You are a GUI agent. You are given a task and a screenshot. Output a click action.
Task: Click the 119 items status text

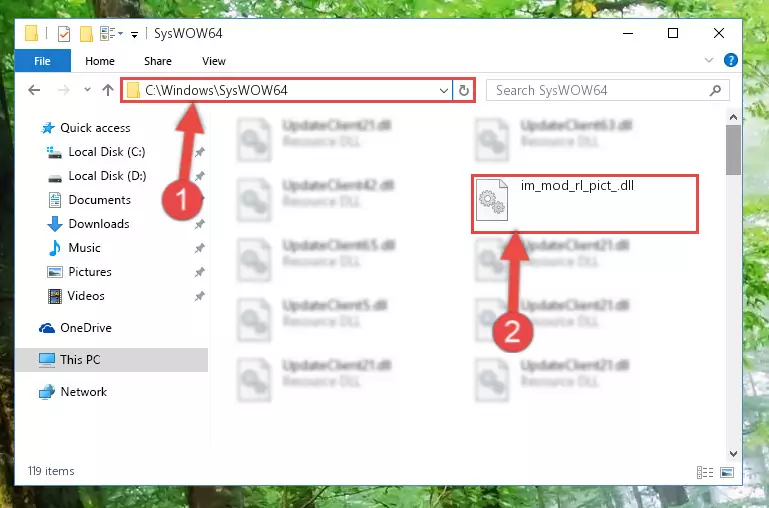[x=51, y=471]
